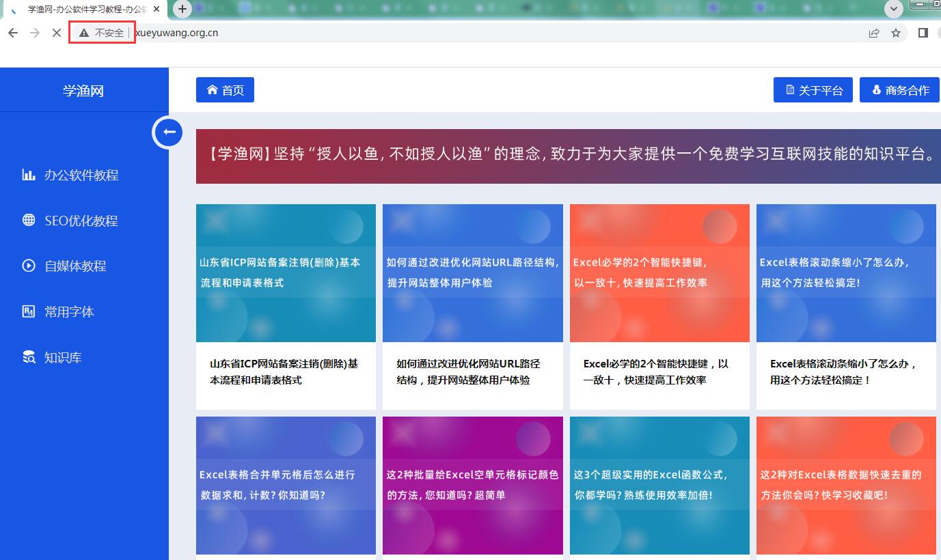The height and width of the screenshot is (560, 941).
Task: Open the Excel表格滚动条缩小了怎么办 thumbnail
Action: 846,273
